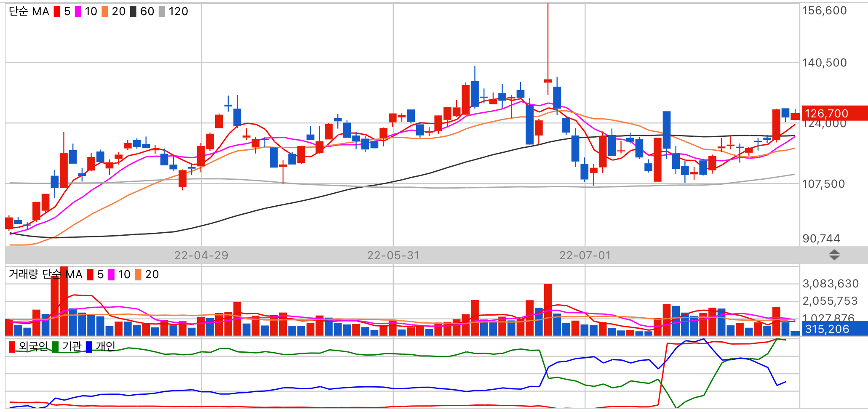Click the red MA 5 legend swatch
The image size is (868, 412).
coord(57,12)
